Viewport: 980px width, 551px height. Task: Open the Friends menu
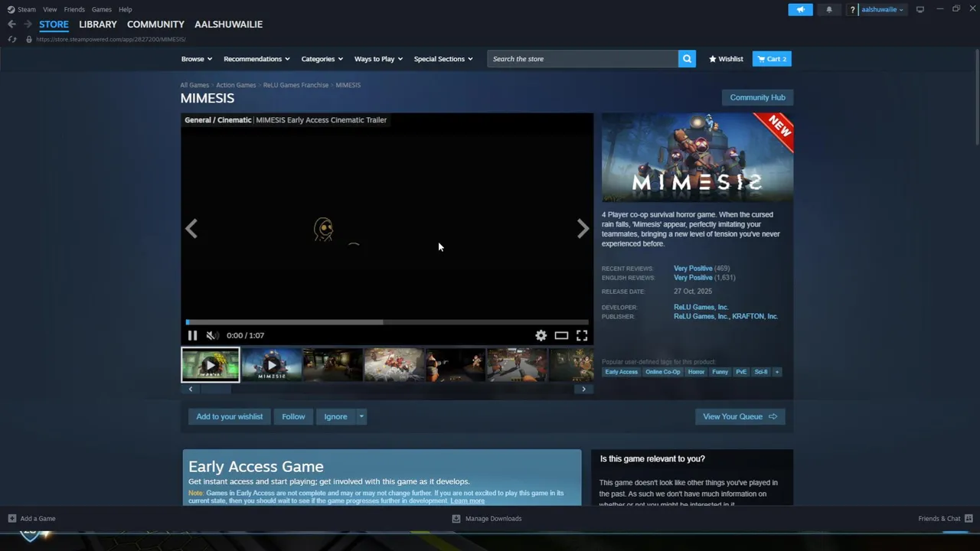74,9
